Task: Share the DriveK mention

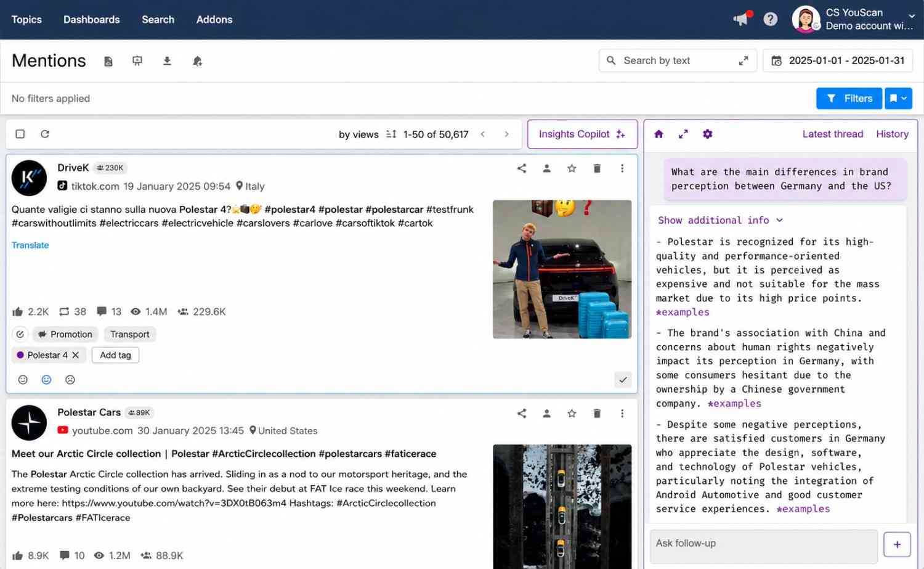Action: click(x=522, y=168)
